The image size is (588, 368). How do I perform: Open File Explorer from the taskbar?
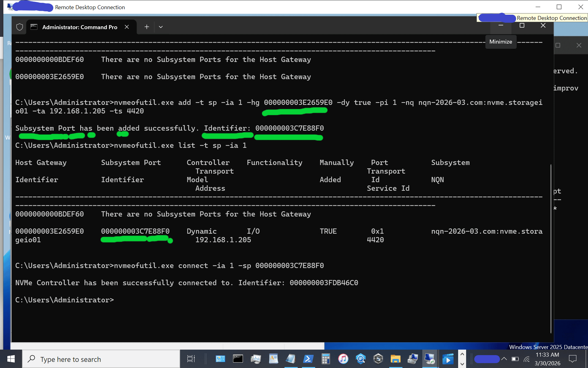pos(396,359)
